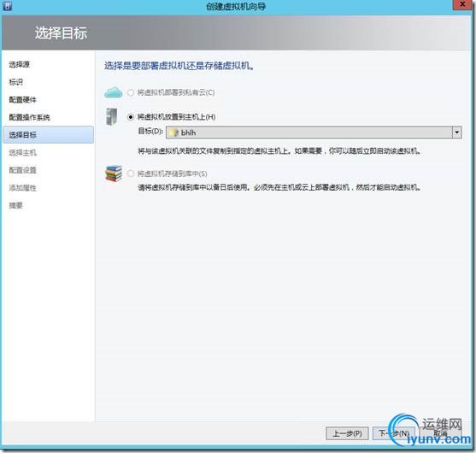Close the create virtual machine wizard
This screenshot has height=453, width=476.
pos(462,5)
